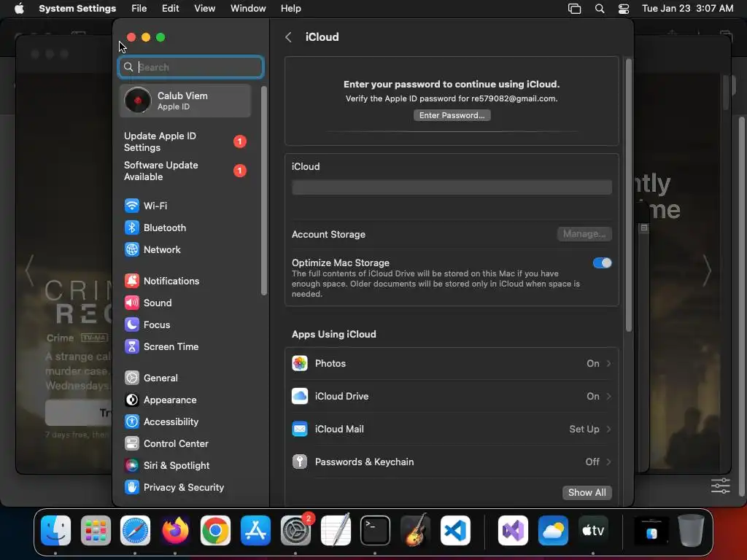Launch GarageBand from the Dock
The height and width of the screenshot is (560, 747).
415,531
